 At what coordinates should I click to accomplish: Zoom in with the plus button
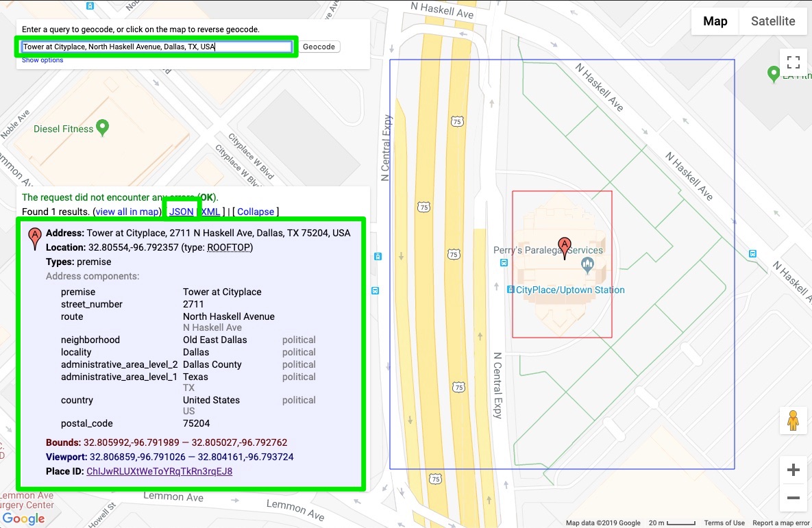pyautogui.click(x=793, y=470)
